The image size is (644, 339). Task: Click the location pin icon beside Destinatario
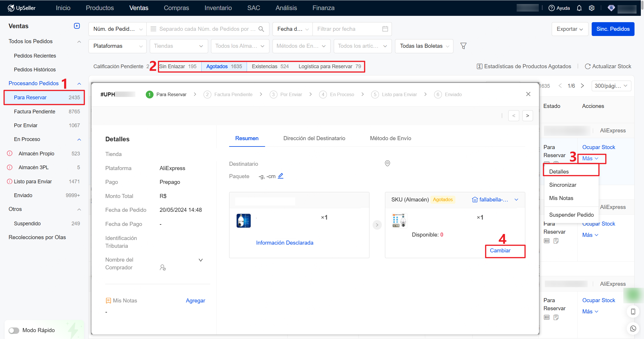coord(388,163)
